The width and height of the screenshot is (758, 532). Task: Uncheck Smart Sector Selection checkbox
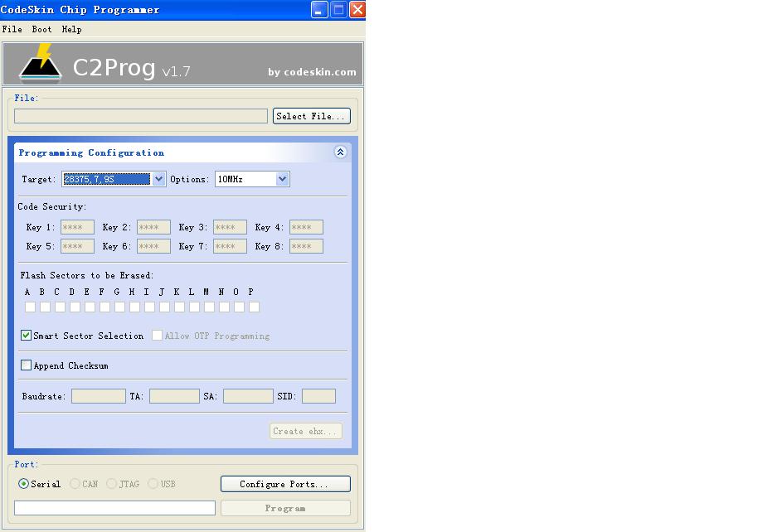point(26,336)
